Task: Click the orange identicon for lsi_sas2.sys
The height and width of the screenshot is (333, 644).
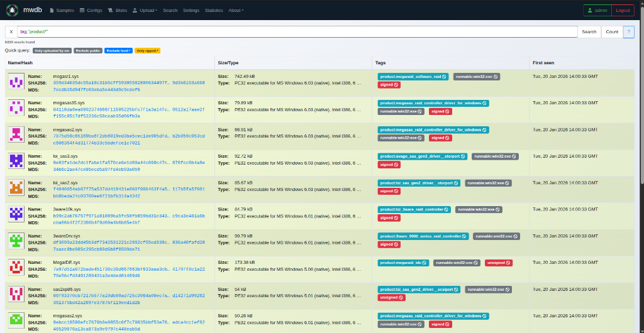Action: point(16,188)
